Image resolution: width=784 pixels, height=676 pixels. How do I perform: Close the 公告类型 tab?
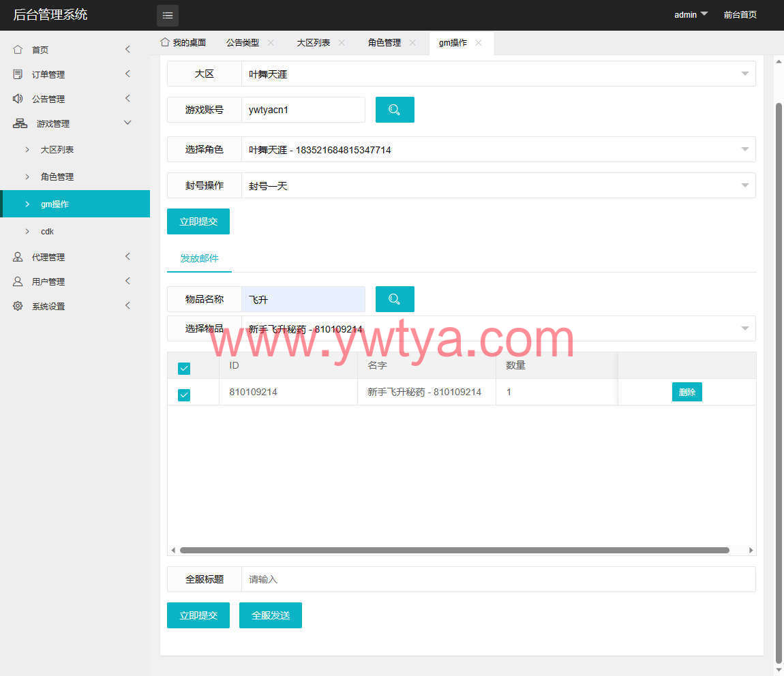tap(271, 42)
